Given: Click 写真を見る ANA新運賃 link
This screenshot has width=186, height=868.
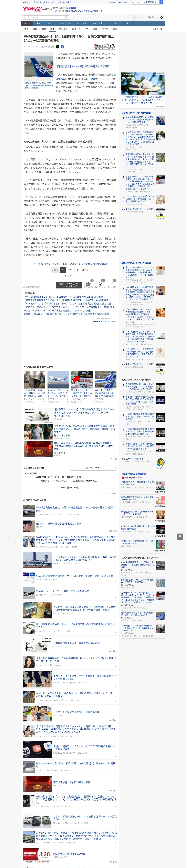Looking at the screenshot, I should click(83, 66).
